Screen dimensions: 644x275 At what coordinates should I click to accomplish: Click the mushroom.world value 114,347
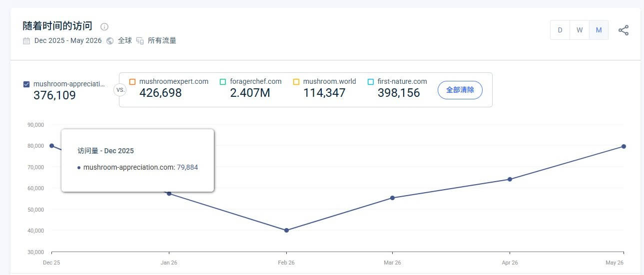(x=324, y=93)
